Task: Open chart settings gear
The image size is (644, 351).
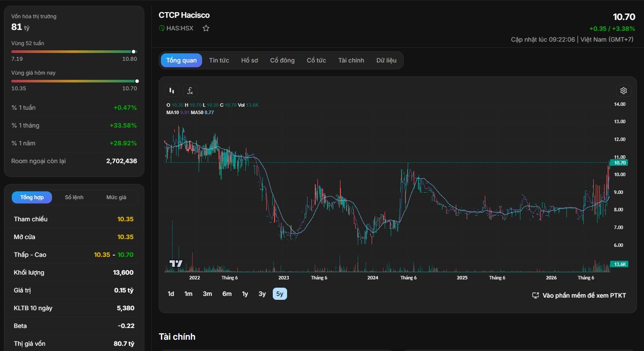Action: pyautogui.click(x=624, y=91)
